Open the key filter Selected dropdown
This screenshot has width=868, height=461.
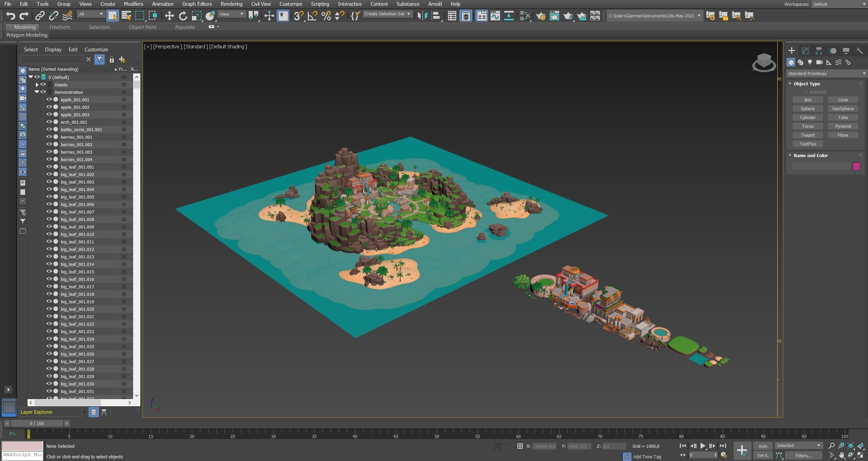[798, 445]
